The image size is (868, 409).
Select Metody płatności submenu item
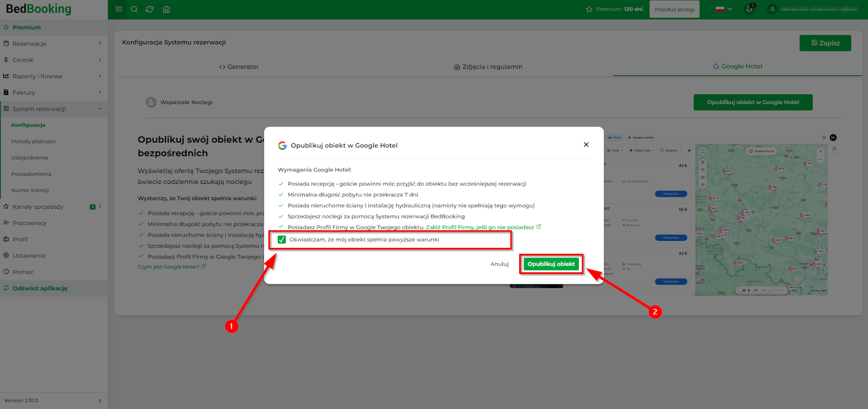coord(34,142)
